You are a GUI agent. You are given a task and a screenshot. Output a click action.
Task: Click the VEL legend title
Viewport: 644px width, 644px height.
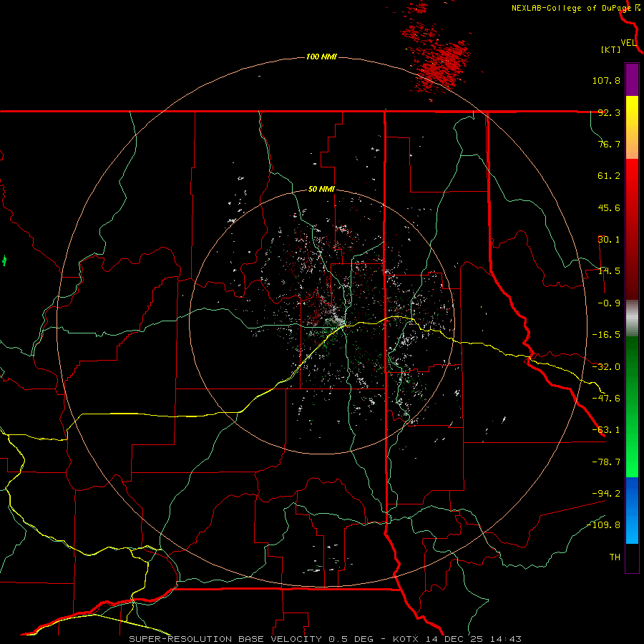pyautogui.click(x=628, y=42)
